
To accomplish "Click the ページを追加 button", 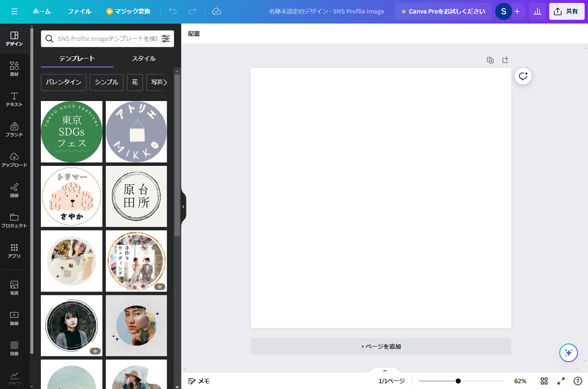I will 381,347.
